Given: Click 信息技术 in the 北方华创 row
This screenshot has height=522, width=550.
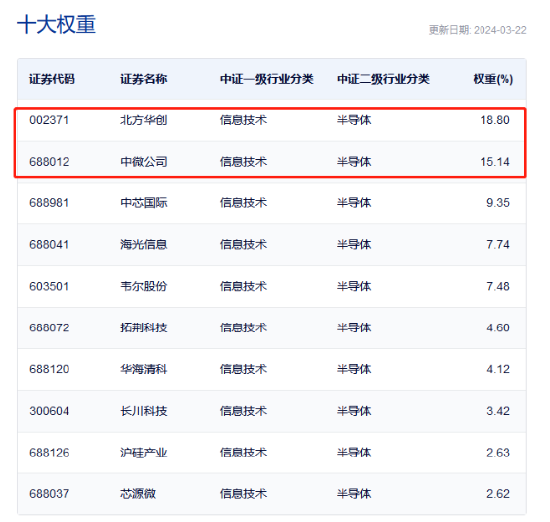Looking at the screenshot, I should coord(243,120).
